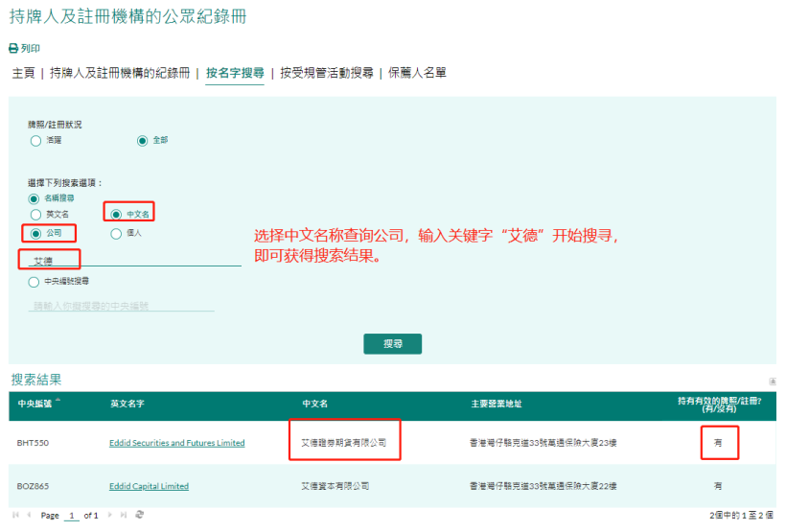Select the 中央編號搜尋 radio option

(x=34, y=282)
